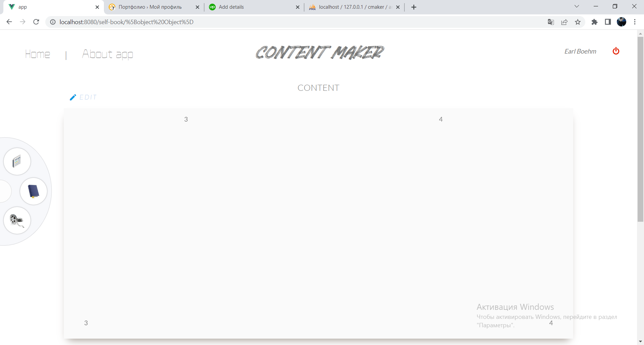Click the EDIT text link

pos(88,97)
